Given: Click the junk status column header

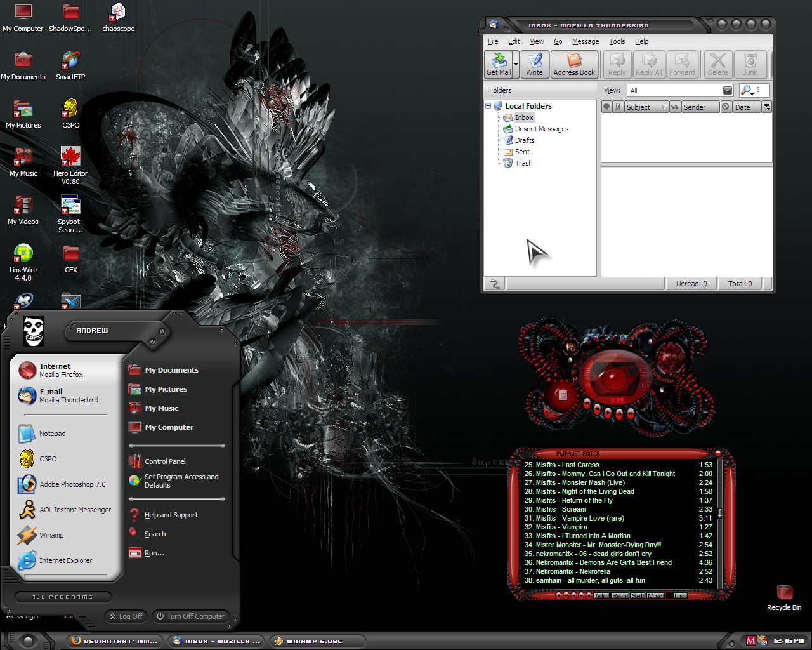Looking at the screenshot, I should (x=726, y=107).
